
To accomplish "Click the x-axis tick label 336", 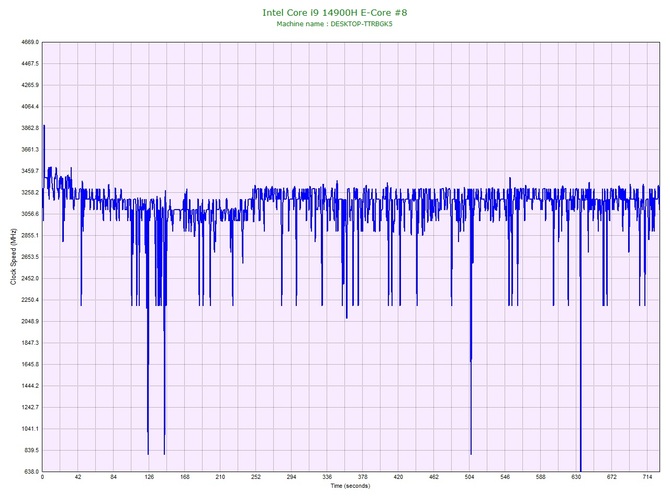I will pyautogui.click(x=327, y=477).
